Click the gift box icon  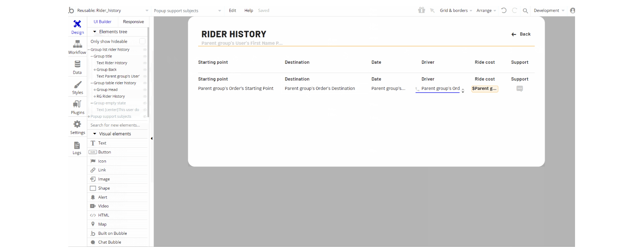[x=421, y=10]
